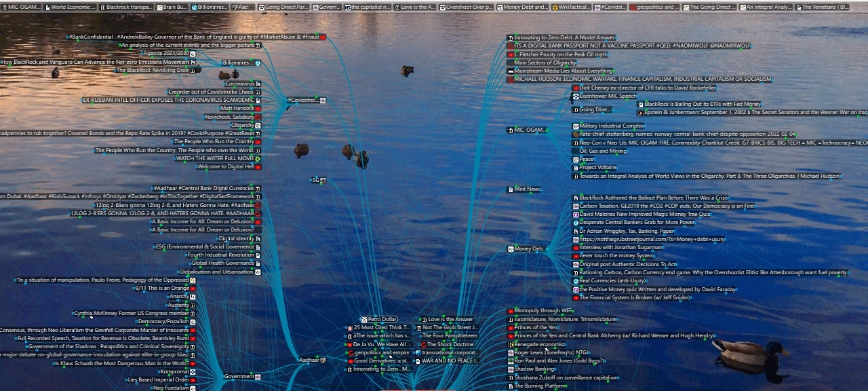
Task: Select the capitalist n... tab
Action: point(367,7)
